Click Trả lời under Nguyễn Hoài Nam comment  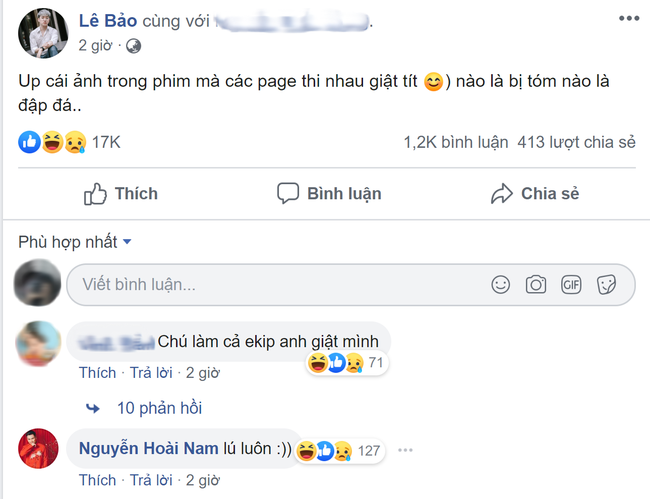[x=153, y=480]
